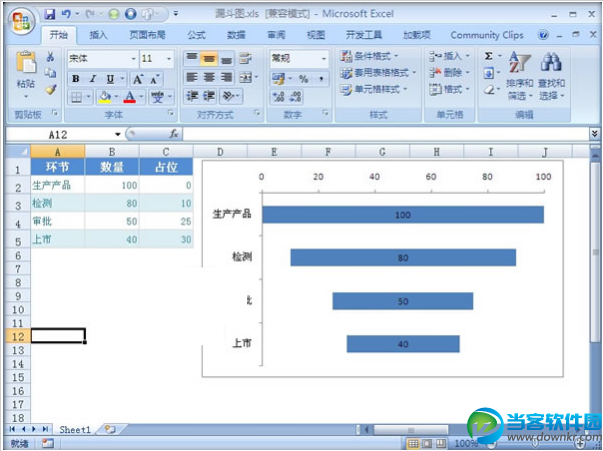Viewport: 603px width, 451px height.
Task: Toggle top vertical alignment
Action: [192, 58]
